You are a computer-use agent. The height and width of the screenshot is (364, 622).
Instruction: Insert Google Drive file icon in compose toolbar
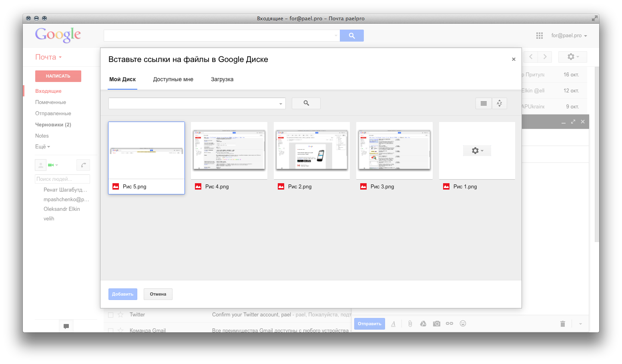(423, 324)
